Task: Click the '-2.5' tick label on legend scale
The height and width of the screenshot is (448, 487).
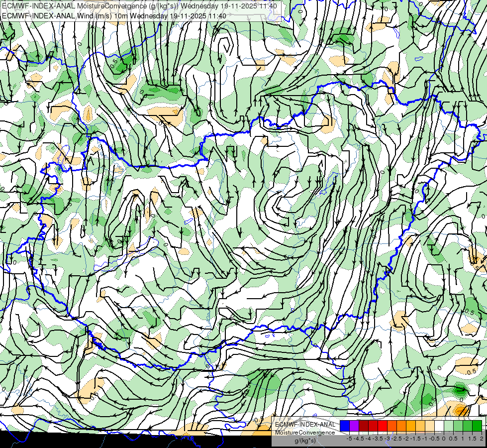Action: 396,439
